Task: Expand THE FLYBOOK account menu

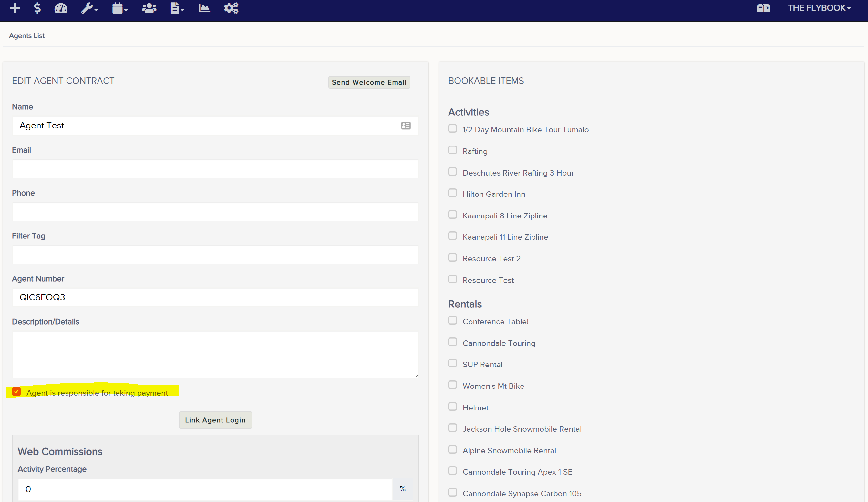Action: click(819, 8)
